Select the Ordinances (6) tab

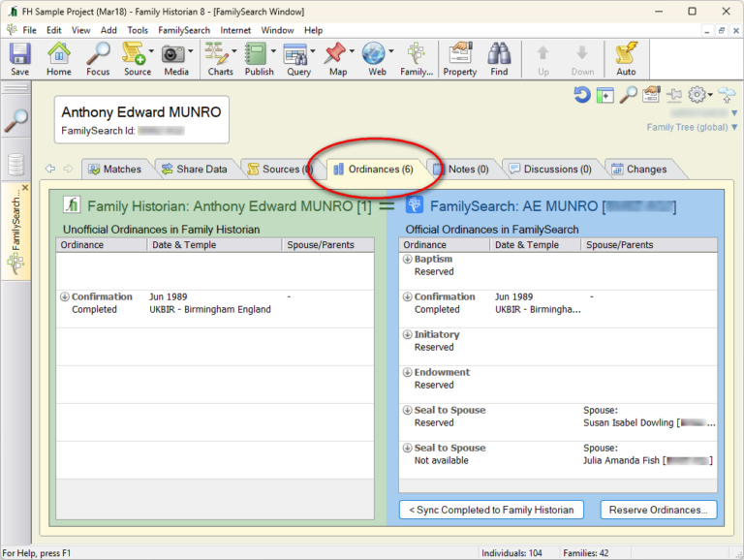pyautogui.click(x=374, y=169)
